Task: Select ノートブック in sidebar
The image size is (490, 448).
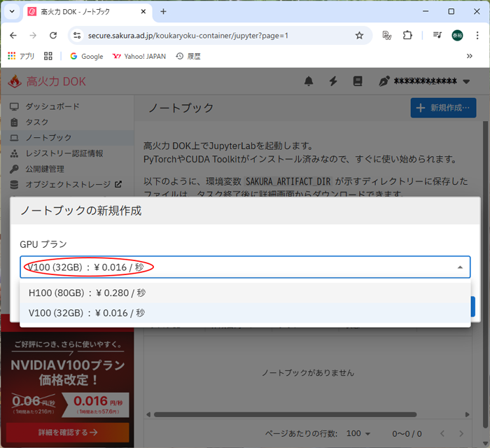Action: click(x=67, y=138)
